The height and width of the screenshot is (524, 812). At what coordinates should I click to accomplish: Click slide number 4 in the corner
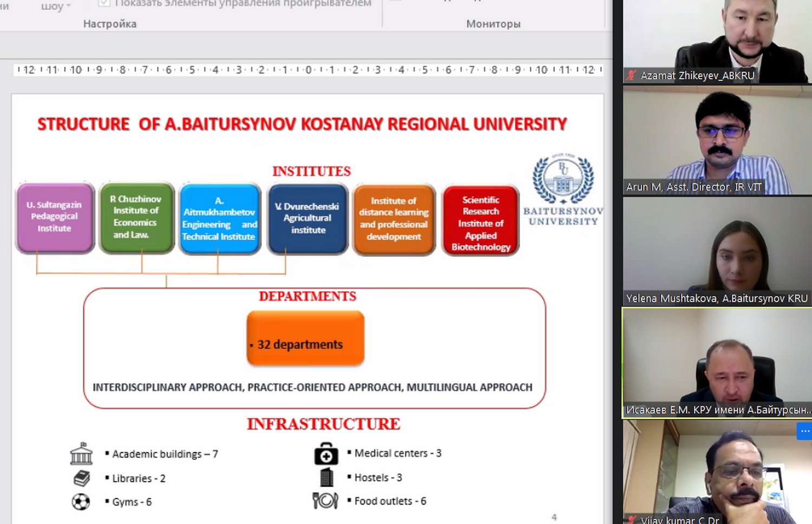pyautogui.click(x=554, y=517)
